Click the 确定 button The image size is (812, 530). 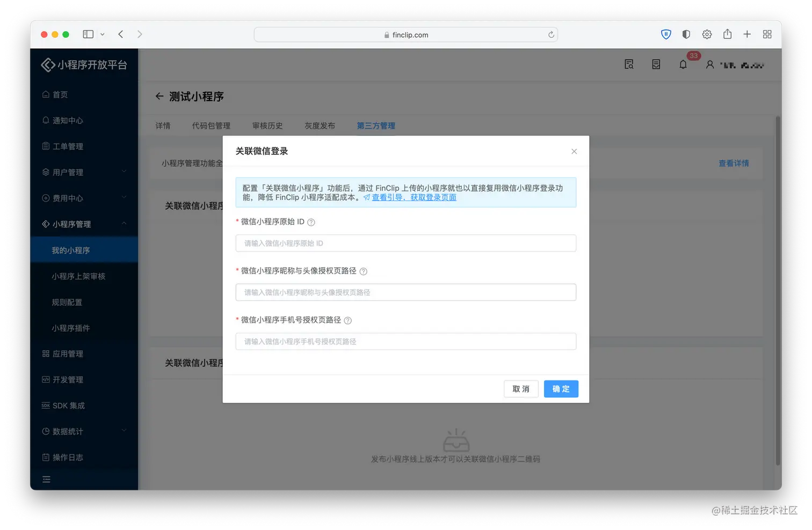[x=561, y=389]
